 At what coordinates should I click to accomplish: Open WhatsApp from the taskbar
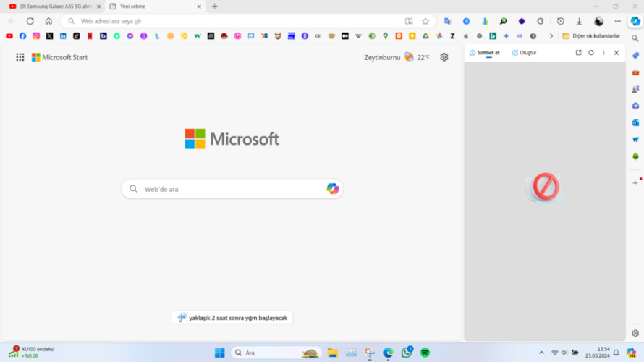click(x=407, y=353)
